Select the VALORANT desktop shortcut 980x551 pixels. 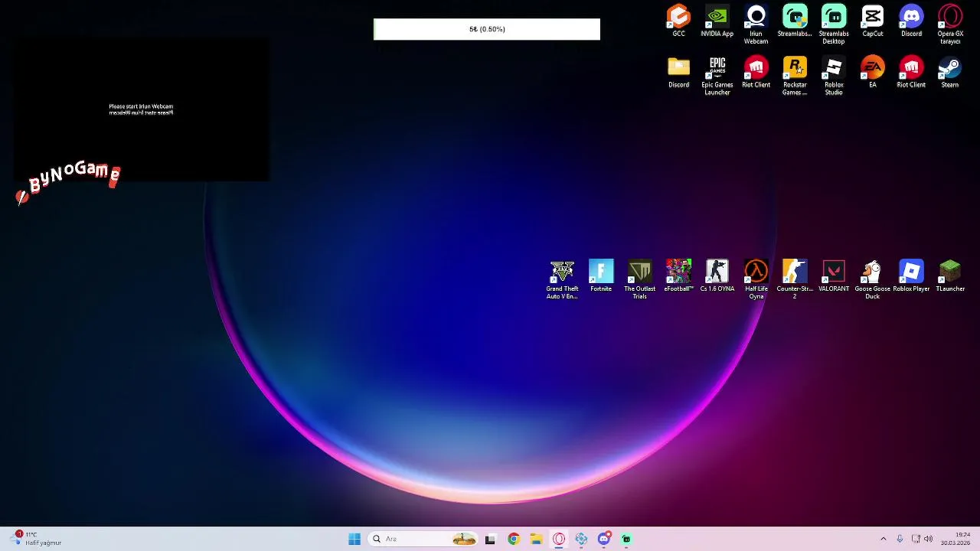coord(834,275)
